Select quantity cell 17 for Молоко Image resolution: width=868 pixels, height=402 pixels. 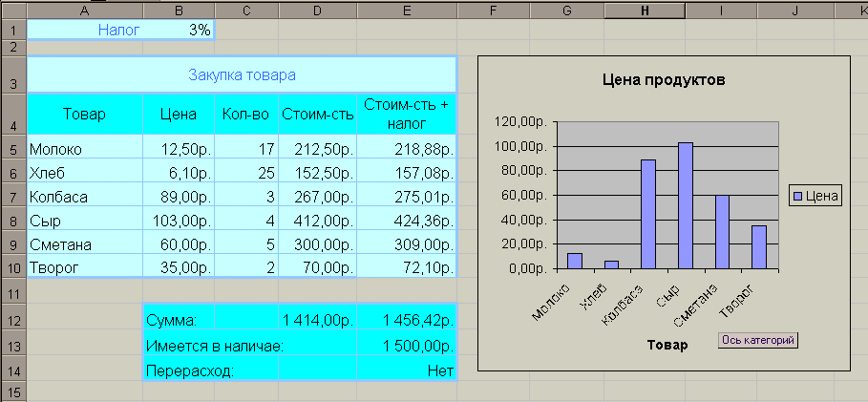[x=245, y=149]
